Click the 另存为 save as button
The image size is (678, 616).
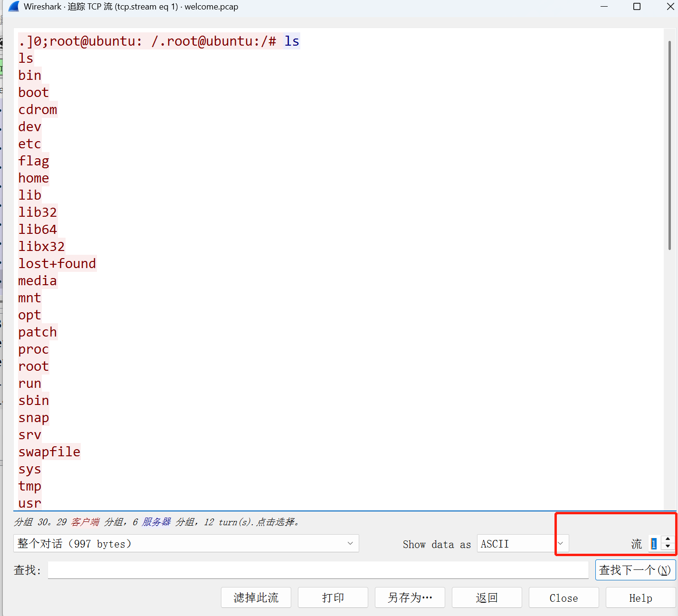coord(410,597)
